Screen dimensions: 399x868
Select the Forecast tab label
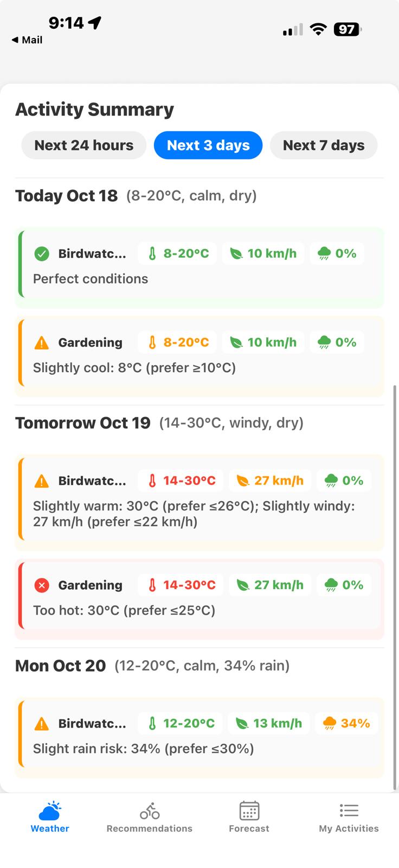249,828
